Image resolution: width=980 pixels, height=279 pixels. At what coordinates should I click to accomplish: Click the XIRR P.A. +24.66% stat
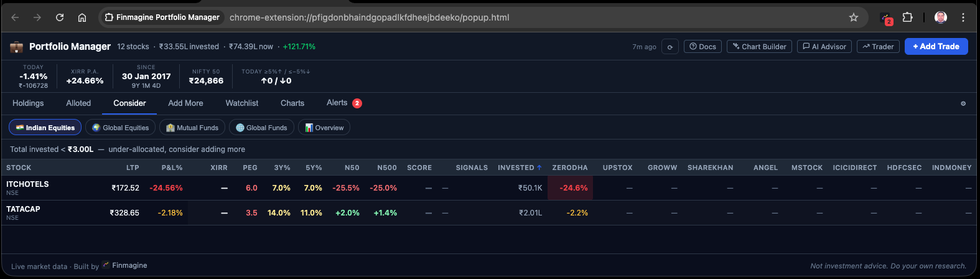coord(85,77)
